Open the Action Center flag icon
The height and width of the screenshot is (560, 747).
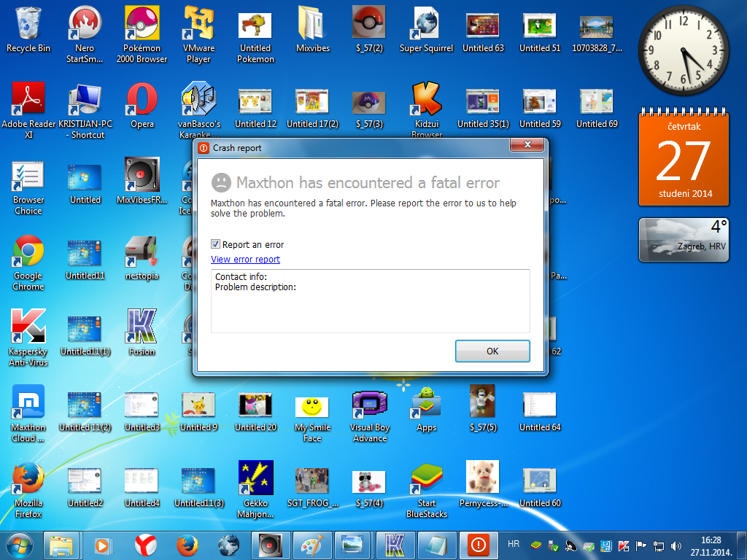(642, 546)
